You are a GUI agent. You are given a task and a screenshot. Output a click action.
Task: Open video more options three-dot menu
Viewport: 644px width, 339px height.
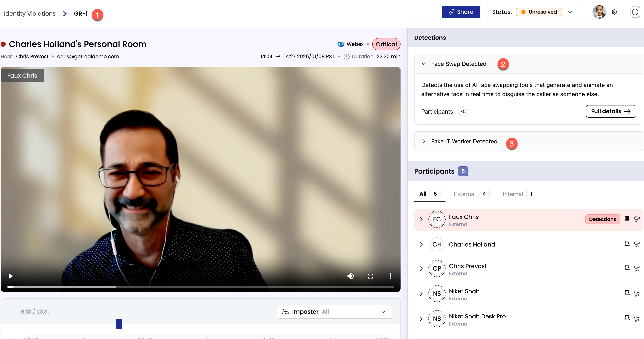[390, 276]
